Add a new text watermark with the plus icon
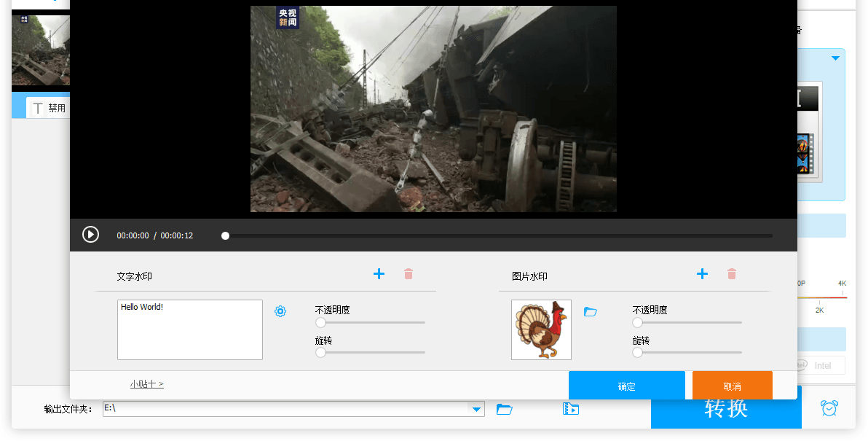The height and width of the screenshot is (441, 868). [379, 274]
